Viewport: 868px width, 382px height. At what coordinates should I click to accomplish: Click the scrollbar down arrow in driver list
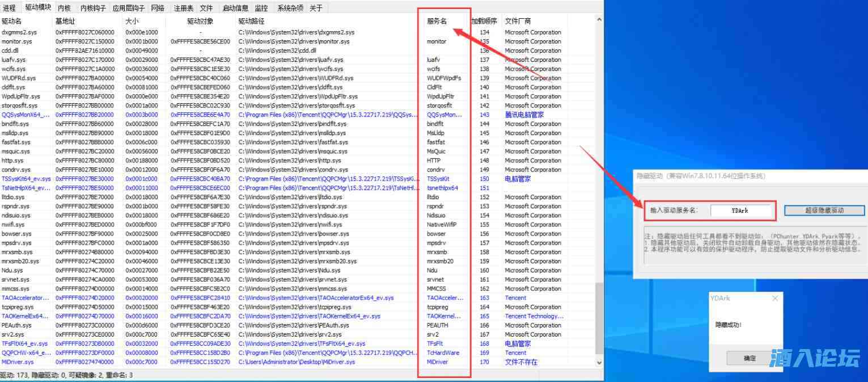coord(599,362)
